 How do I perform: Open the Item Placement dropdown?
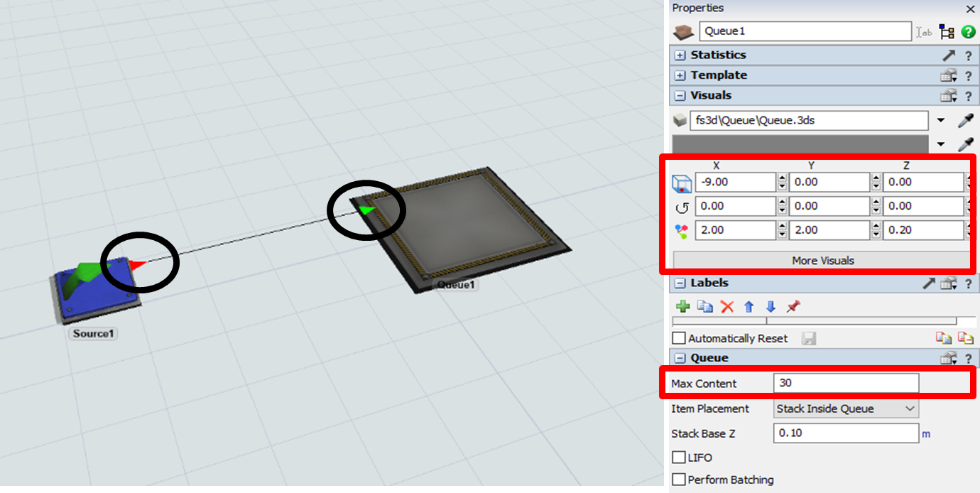pos(846,408)
